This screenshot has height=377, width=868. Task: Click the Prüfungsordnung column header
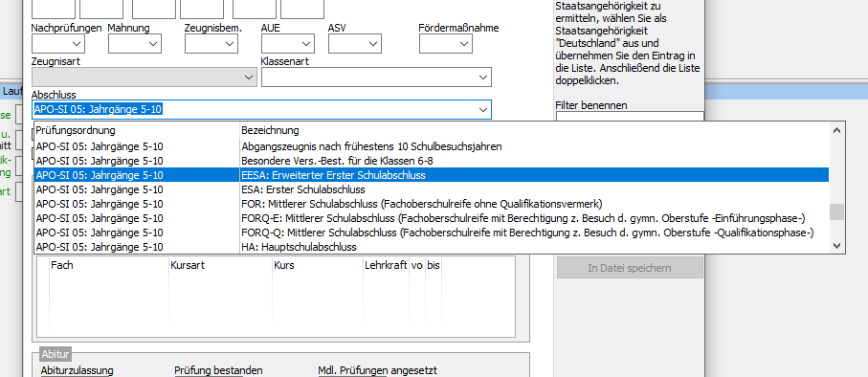(x=136, y=131)
